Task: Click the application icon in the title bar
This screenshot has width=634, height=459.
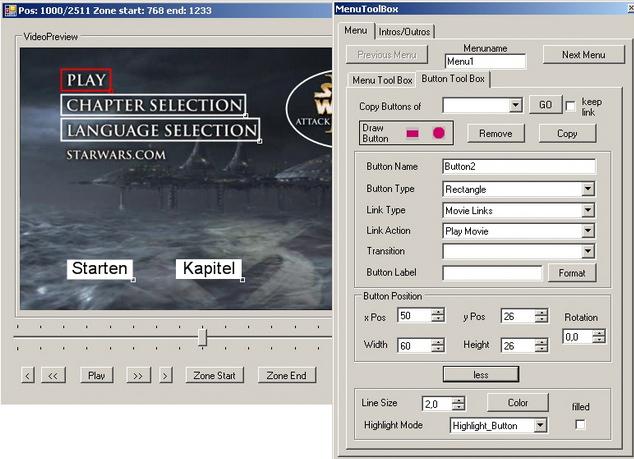Action: pos(10,10)
